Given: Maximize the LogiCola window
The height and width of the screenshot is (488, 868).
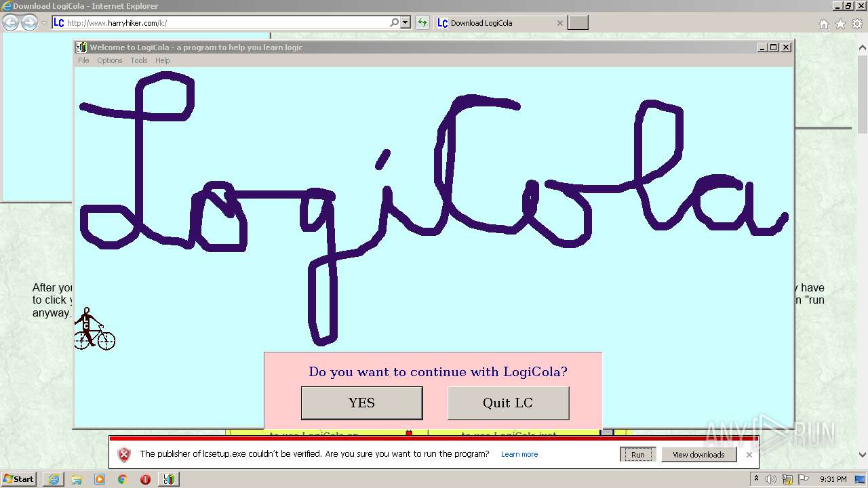Looking at the screenshot, I should (x=774, y=47).
